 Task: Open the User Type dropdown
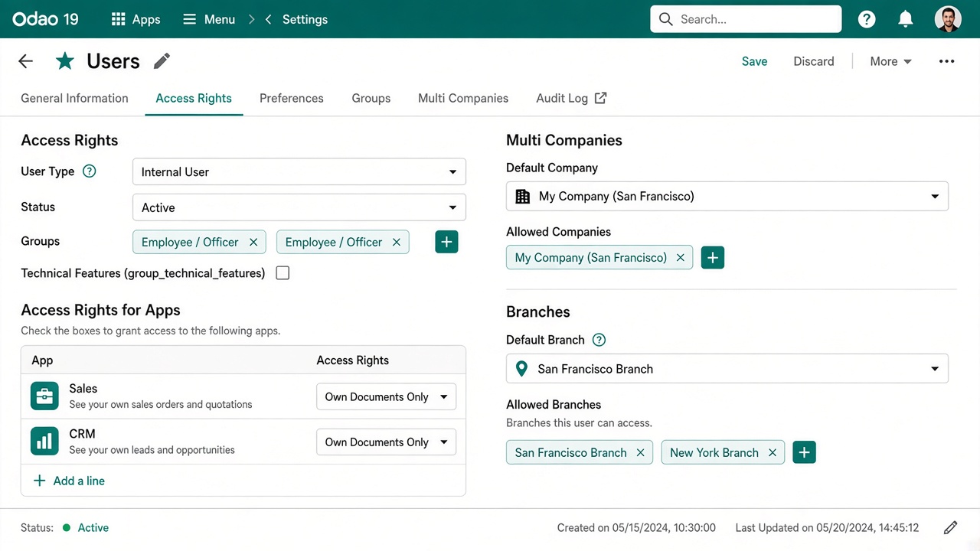(x=299, y=172)
